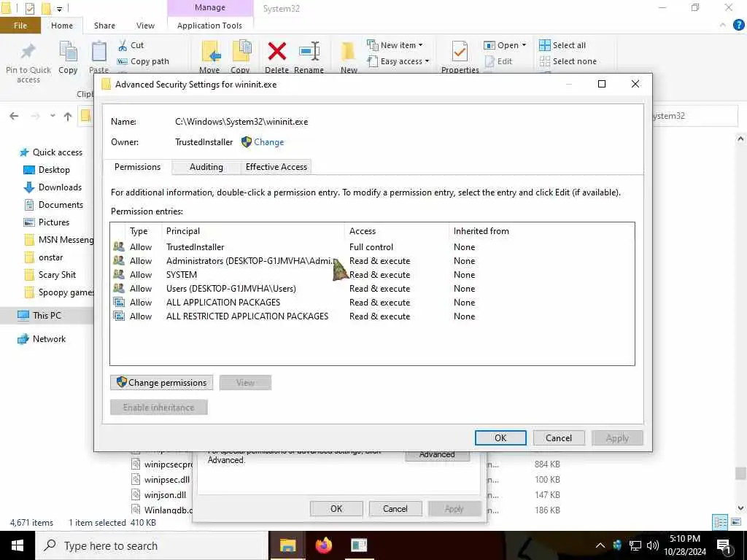Viewport: 747px width, 560px height.
Task: Click the volume speaker tray icon
Action: 653,545
